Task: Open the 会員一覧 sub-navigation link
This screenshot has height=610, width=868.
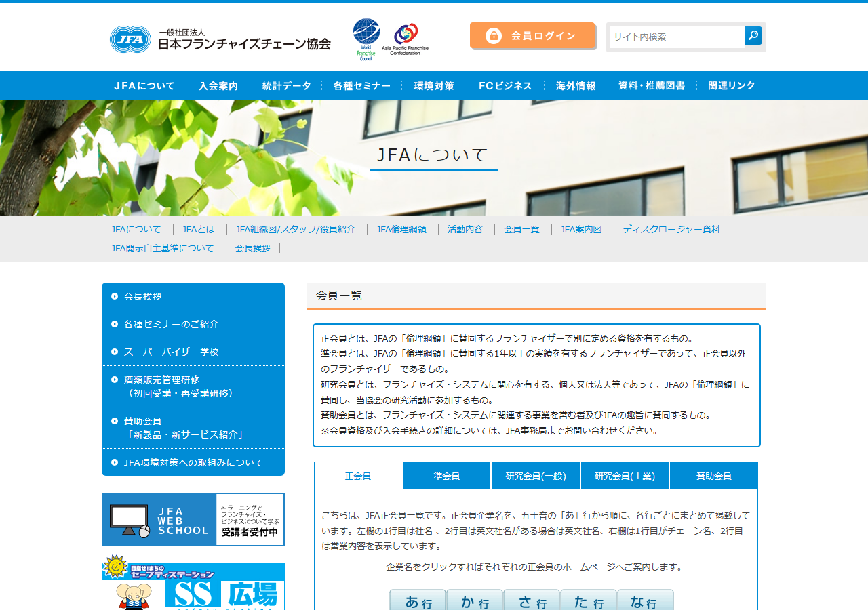Action: (522, 229)
